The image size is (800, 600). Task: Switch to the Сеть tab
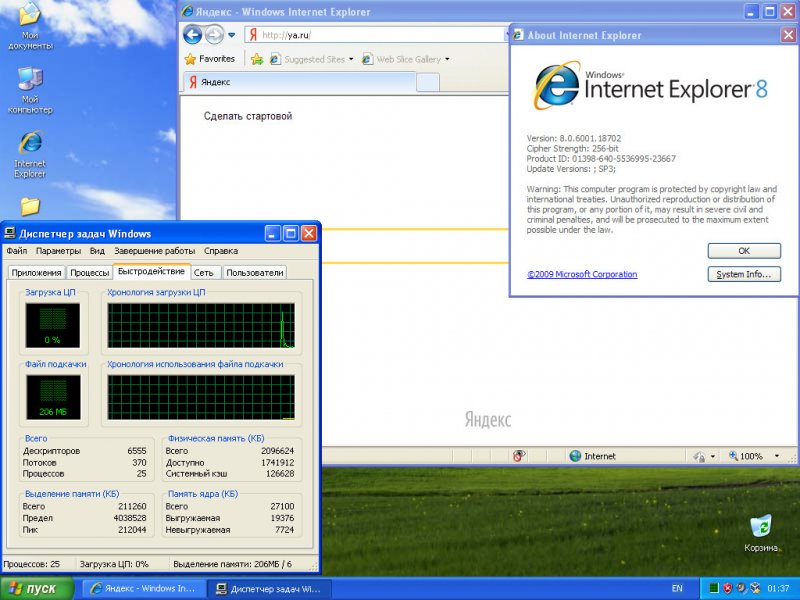coord(204,273)
